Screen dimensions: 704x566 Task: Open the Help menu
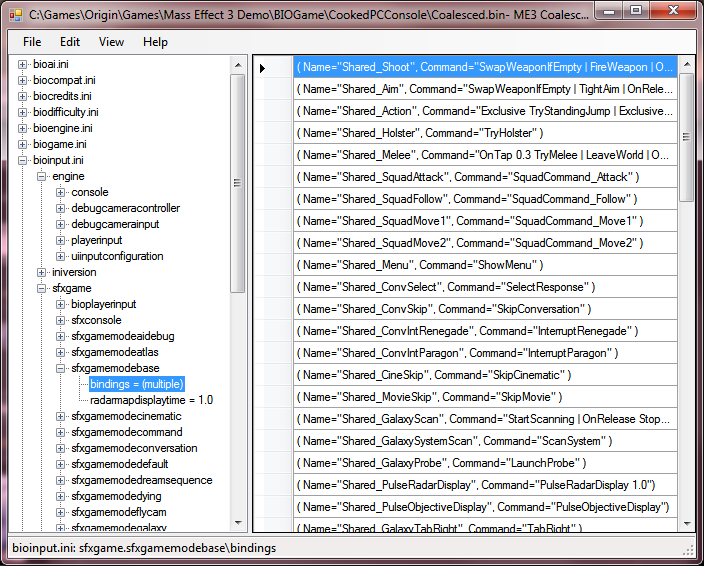coord(155,42)
